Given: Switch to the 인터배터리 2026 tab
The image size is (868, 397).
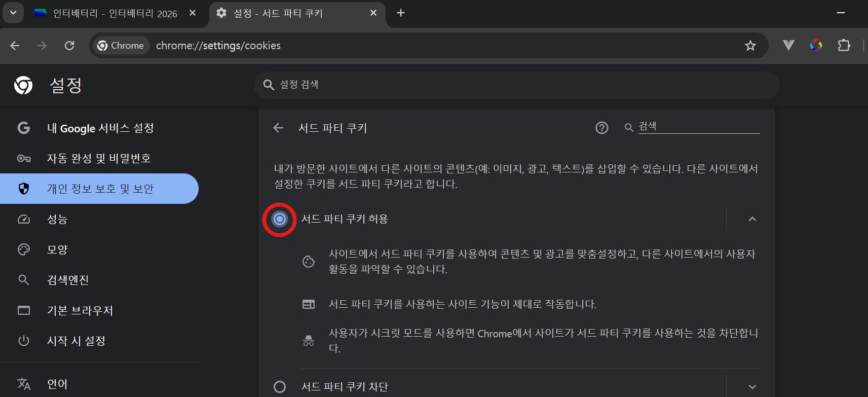Looking at the screenshot, I should point(115,14).
